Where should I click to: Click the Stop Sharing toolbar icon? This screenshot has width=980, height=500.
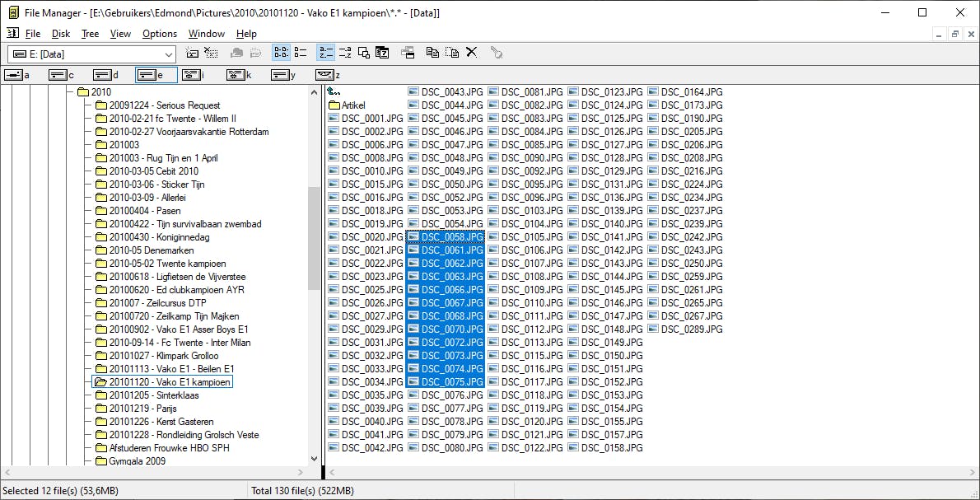255,53
